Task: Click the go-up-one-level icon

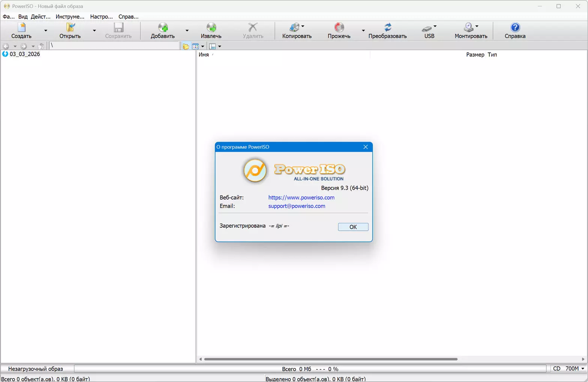Action: pyautogui.click(x=42, y=46)
